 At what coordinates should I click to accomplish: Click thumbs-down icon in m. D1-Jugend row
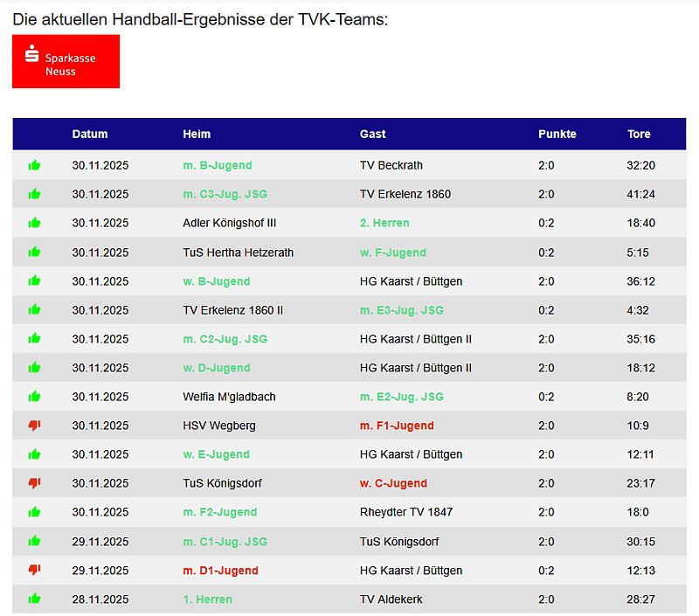[35, 571]
